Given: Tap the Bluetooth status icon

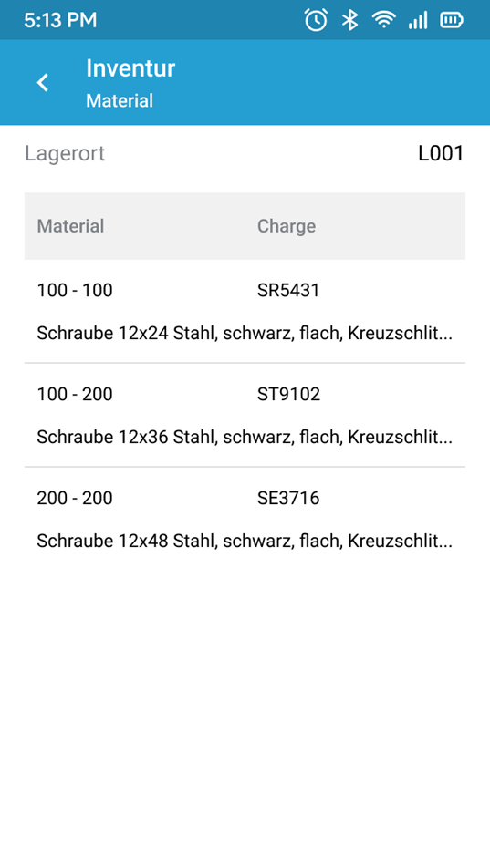Looking at the screenshot, I should (349, 20).
